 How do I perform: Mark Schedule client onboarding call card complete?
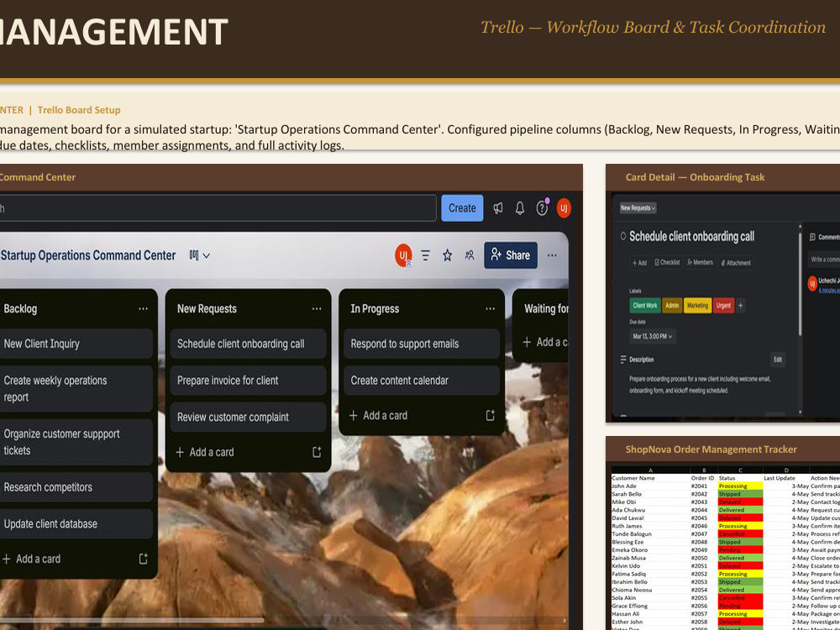click(622, 236)
